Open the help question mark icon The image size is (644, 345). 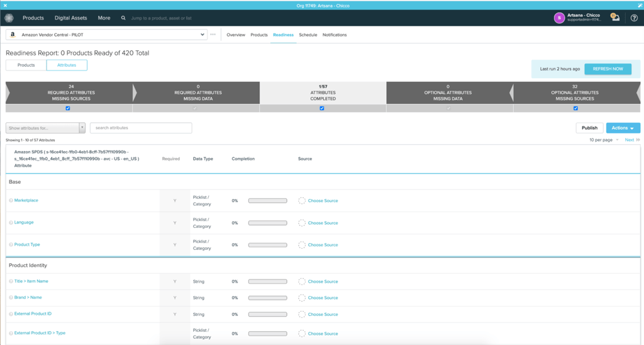tap(634, 18)
